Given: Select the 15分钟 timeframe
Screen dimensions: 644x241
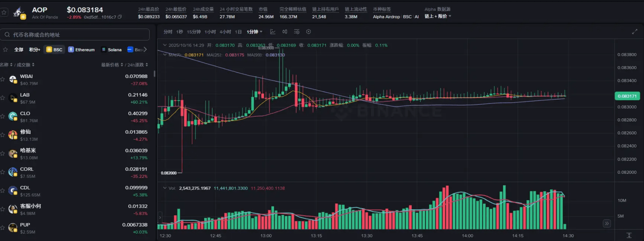Looking at the screenshot, I should [194, 32].
